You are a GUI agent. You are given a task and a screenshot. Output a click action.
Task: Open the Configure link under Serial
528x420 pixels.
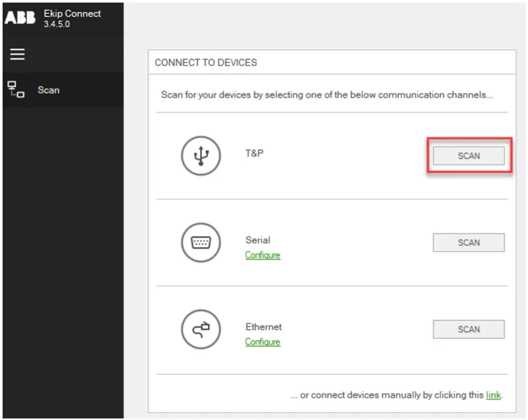pos(263,255)
